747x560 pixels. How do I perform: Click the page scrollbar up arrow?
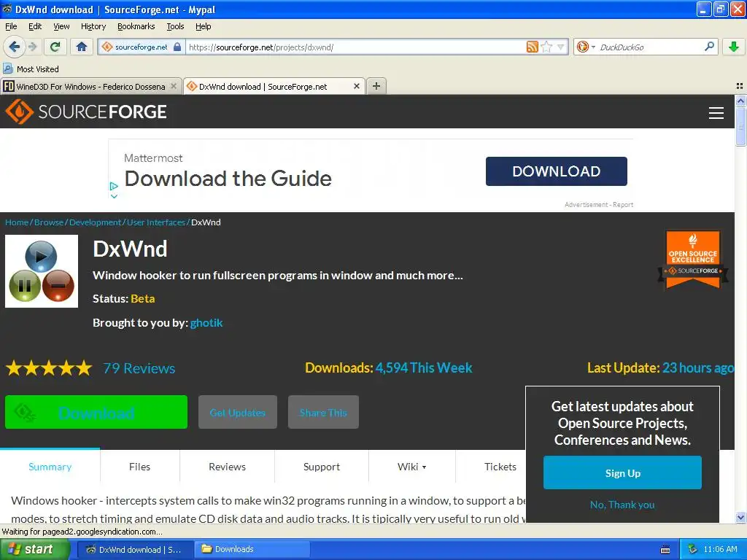(x=740, y=101)
